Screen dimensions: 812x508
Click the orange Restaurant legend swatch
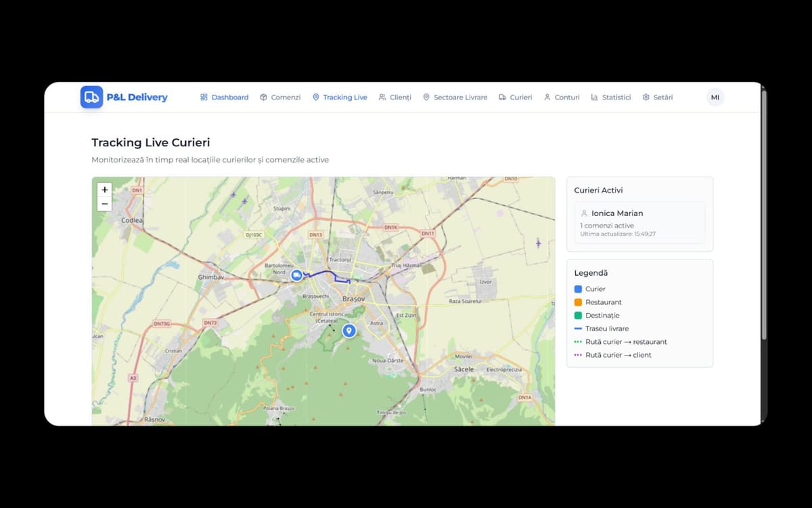[x=578, y=302]
